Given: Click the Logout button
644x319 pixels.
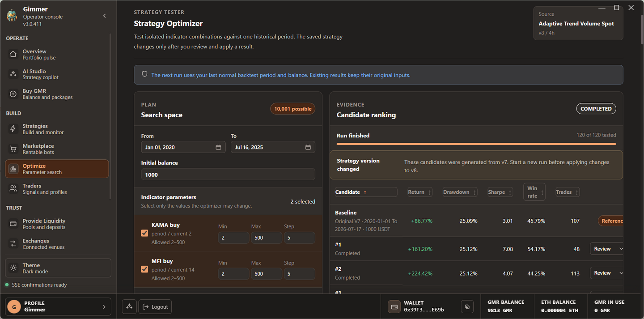Looking at the screenshot, I should [x=155, y=306].
